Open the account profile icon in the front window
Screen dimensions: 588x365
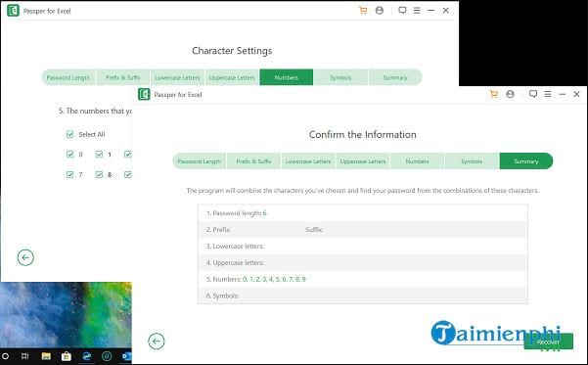point(510,94)
